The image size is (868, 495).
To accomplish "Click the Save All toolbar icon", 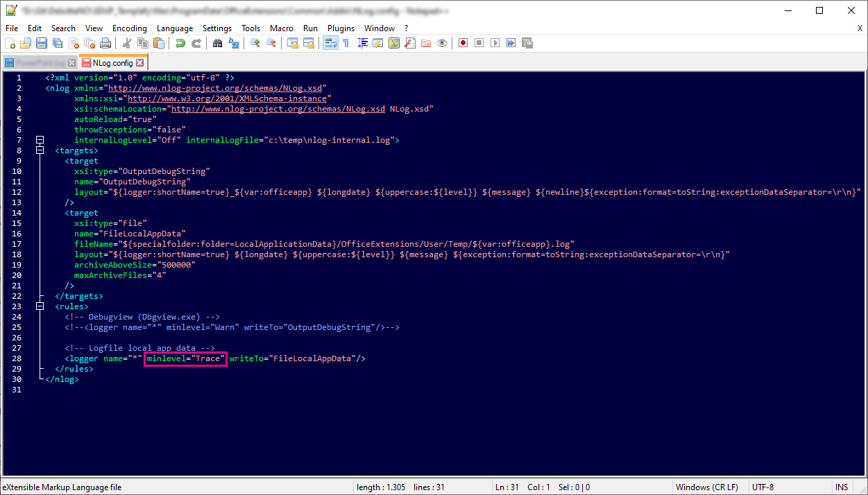I will pos(56,43).
